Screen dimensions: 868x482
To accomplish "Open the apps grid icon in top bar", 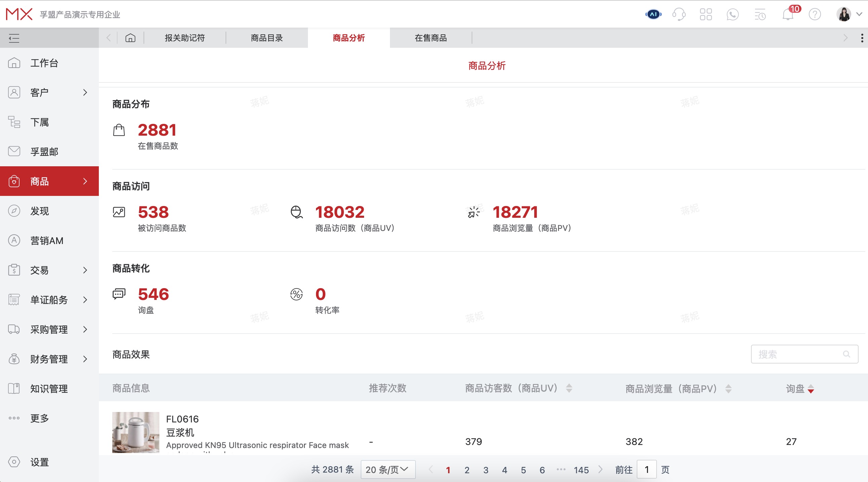I will (706, 14).
